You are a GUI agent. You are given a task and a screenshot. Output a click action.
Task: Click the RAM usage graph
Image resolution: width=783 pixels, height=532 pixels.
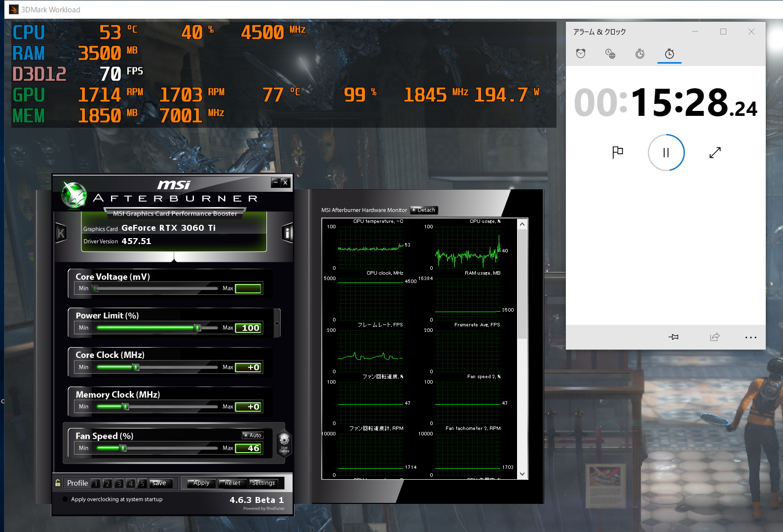(468, 299)
